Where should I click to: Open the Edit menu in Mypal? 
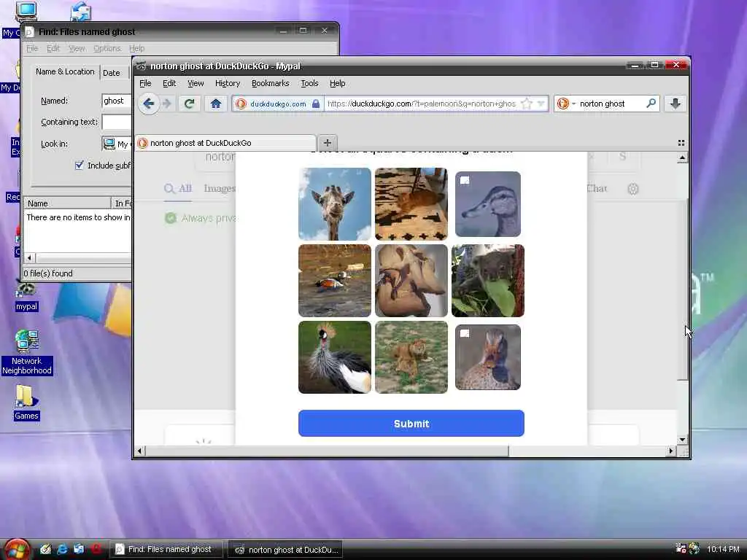[169, 83]
